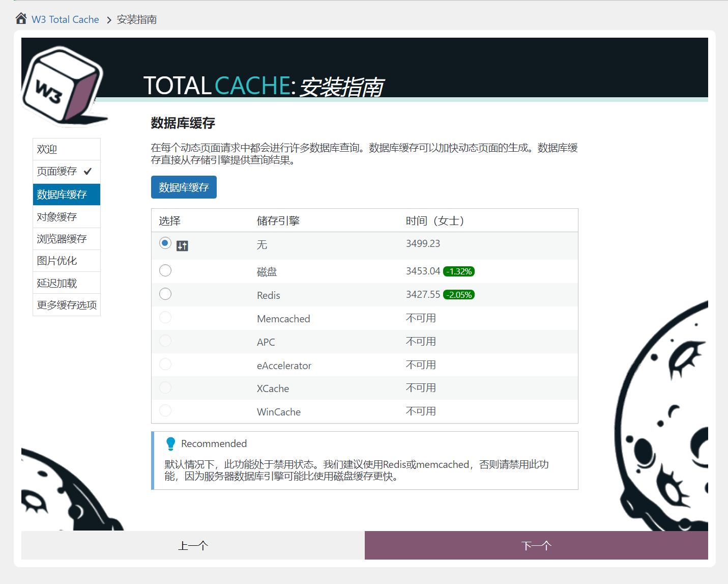728x584 pixels.
Task: Click the breadcrumb chevron separator
Action: point(109,20)
